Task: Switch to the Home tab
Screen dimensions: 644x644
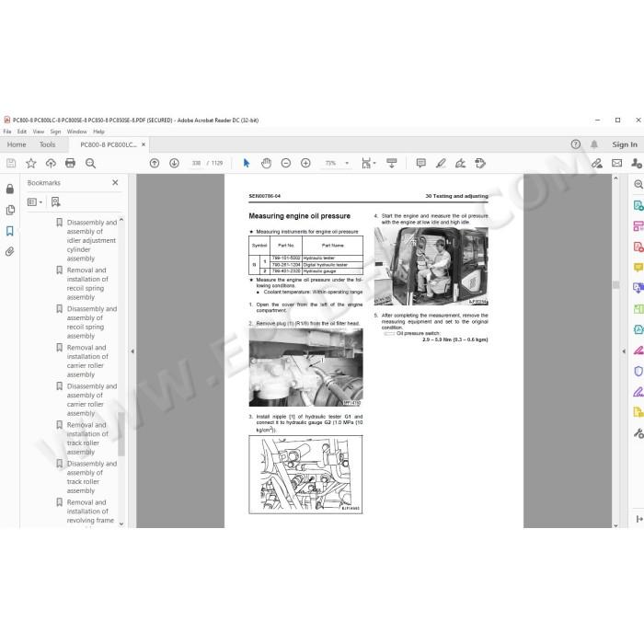Action: [17, 144]
